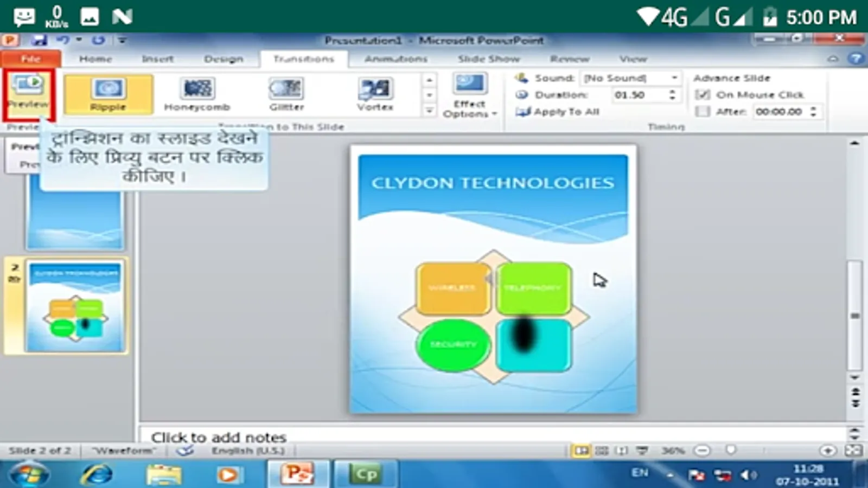The image size is (868, 488).
Task: Click the Preview transition button
Action: coord(28,94)
